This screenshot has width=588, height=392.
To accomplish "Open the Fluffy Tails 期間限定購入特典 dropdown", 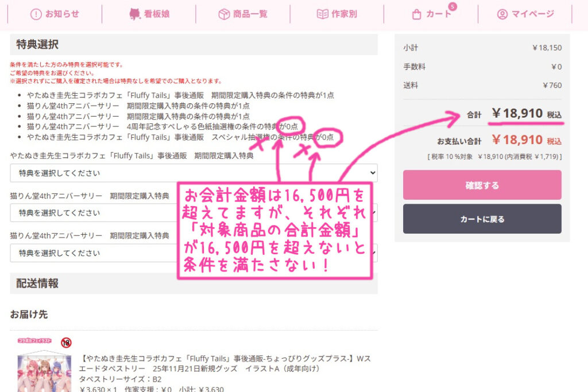I will 194,173.
